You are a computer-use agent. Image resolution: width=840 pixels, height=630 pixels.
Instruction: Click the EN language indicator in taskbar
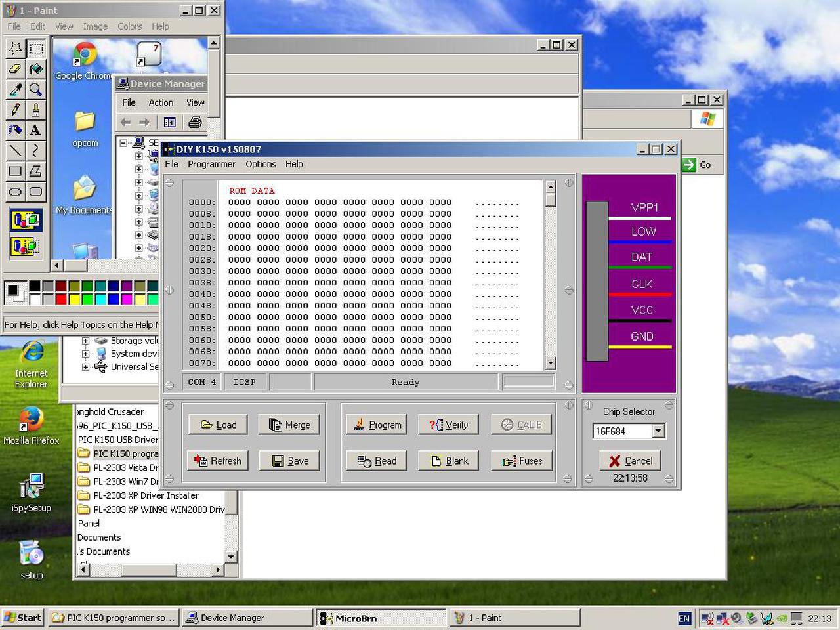click(684, 618)
